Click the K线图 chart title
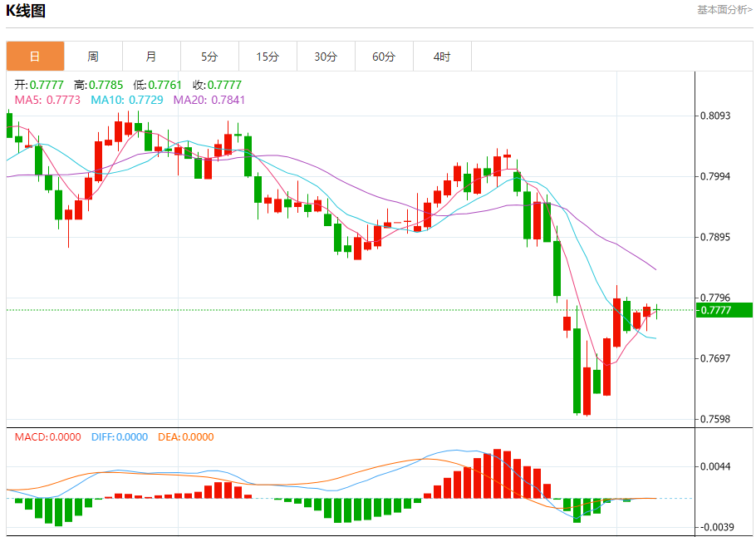 pos(26,11)
